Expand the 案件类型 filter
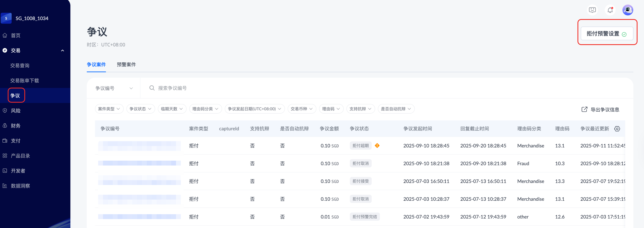The image size is (644, 228). point(109,109)
